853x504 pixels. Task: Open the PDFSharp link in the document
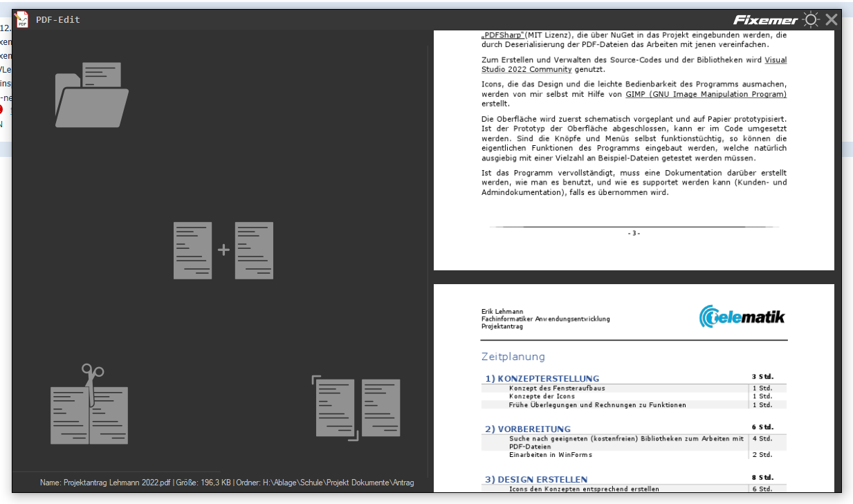pyautogui.click(x=503, y=35)
